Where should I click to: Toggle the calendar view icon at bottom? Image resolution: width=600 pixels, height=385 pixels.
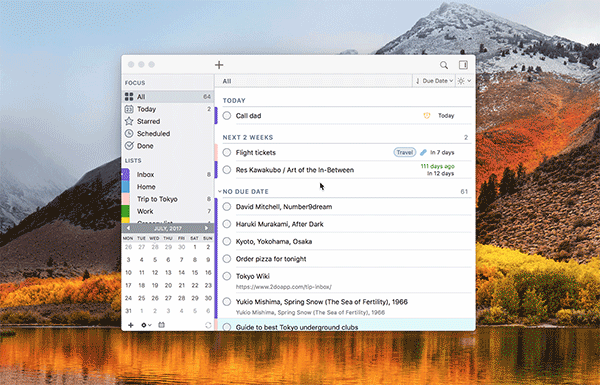click(161, 325)
